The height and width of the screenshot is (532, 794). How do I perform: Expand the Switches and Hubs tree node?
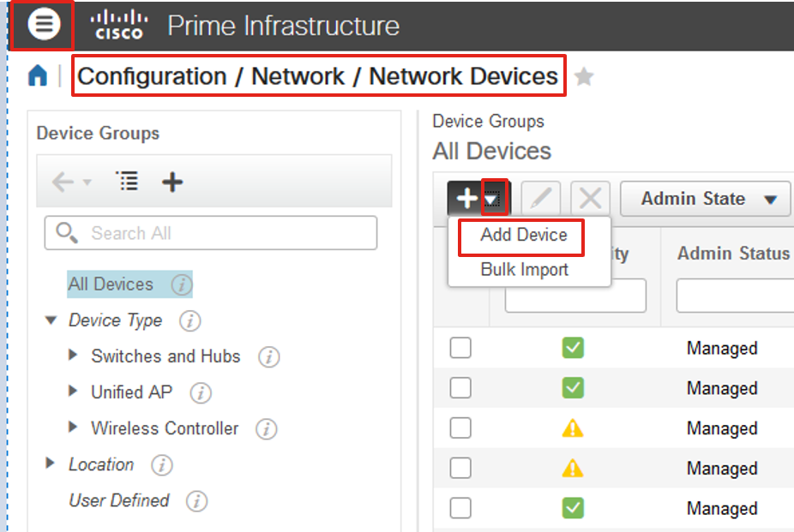tap(75, 356)
